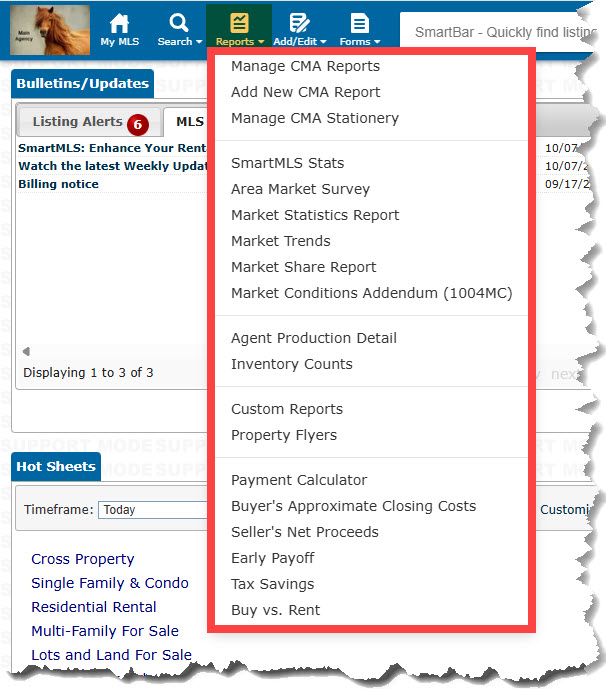Open SmartMLS Stats
606x689 pixels.
point(287,163)
